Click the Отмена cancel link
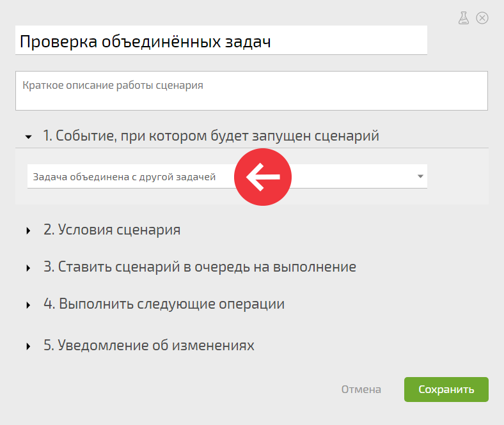The image size is (504, 425). (x=361, y=389)
